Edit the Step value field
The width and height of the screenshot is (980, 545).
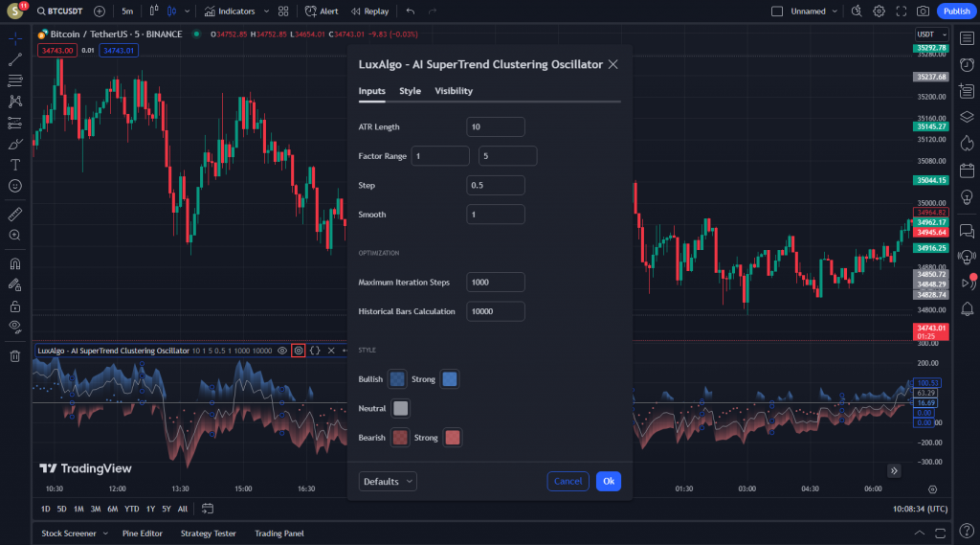point(496,185)
